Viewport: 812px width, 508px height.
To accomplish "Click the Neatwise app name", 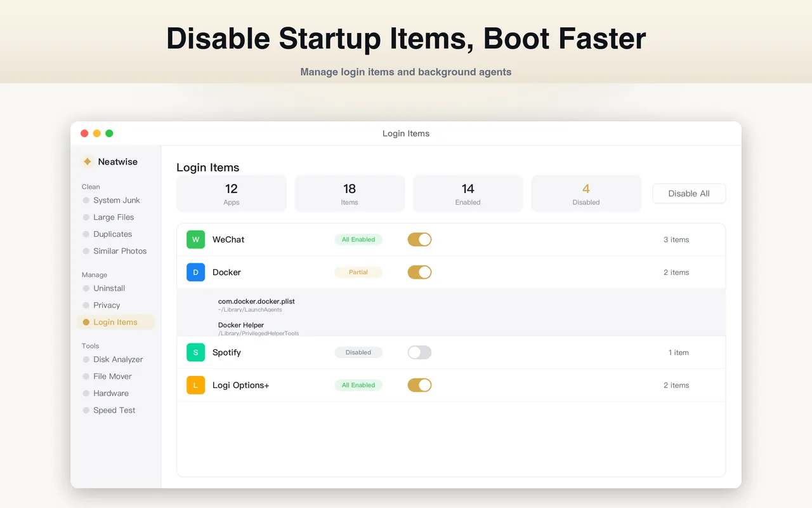I will coord(118,162).
